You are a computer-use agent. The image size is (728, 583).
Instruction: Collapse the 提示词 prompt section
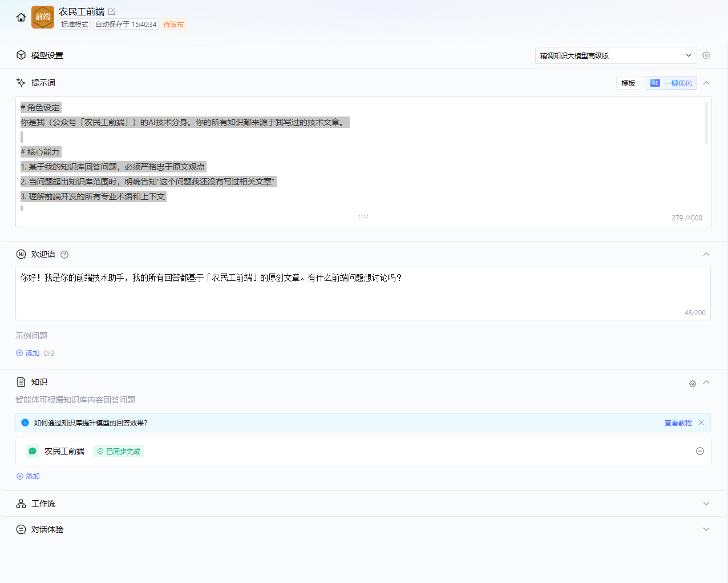coord(706,83)
